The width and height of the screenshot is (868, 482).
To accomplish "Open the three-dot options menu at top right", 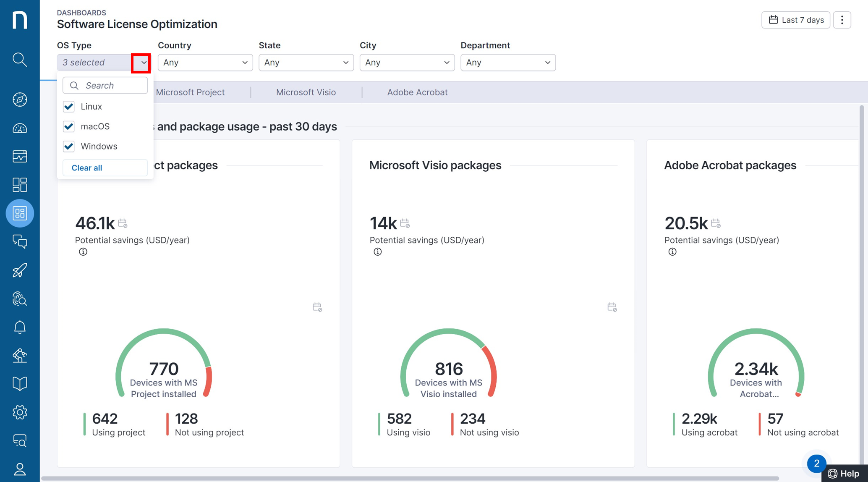I will point(842,20).
